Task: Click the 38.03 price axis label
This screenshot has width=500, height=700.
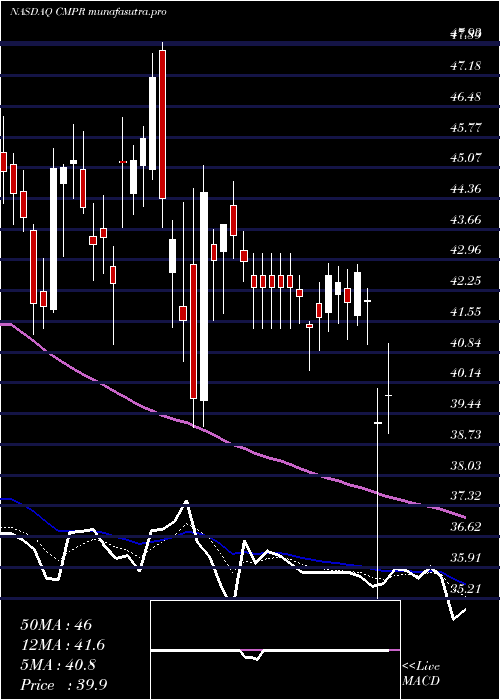Action: point(466,465)
